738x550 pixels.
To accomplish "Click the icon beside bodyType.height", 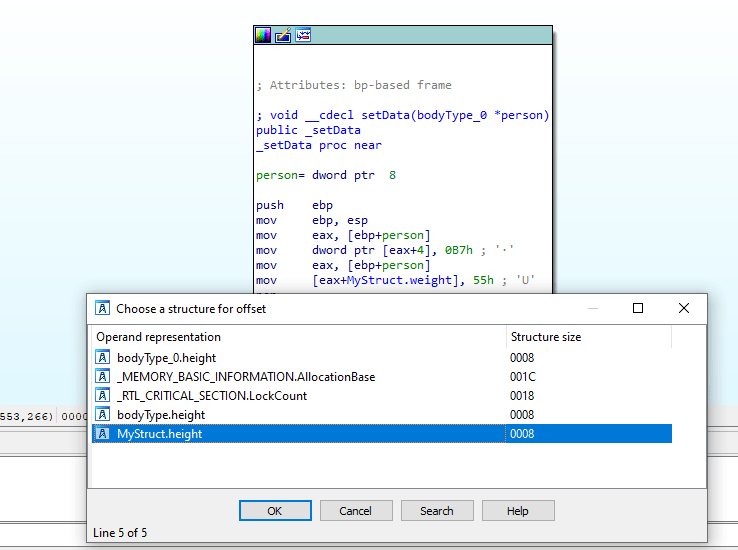I will [x=103, y=414].
